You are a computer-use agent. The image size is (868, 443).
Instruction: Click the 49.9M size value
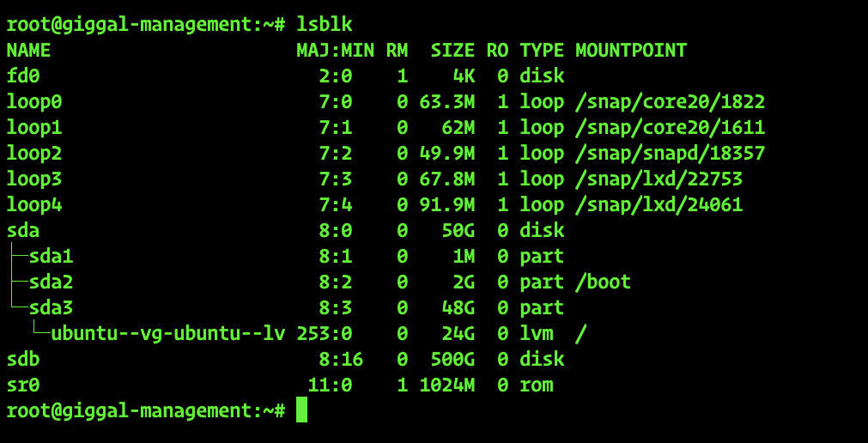(446, 154)
